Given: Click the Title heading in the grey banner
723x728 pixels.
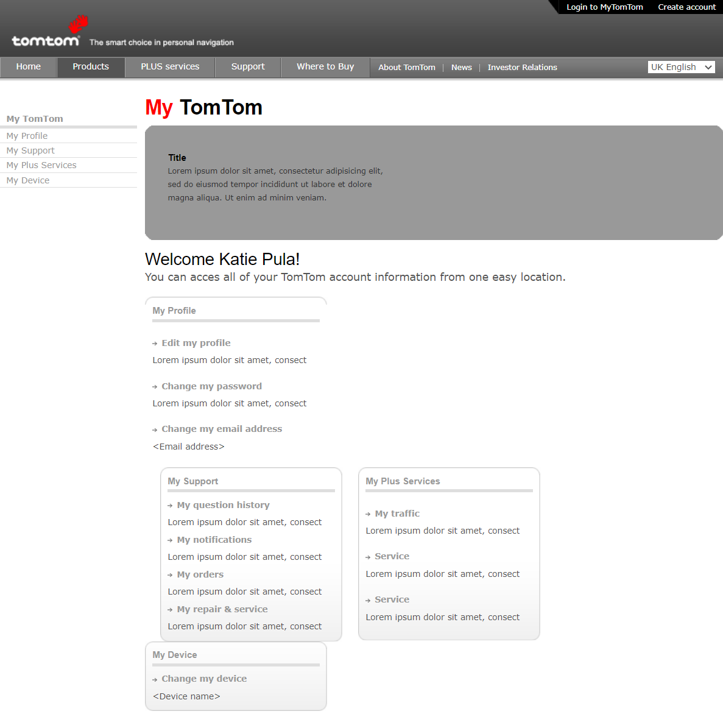Looking at the screenshot, I should pyautogui.click(x=177, y=158).
